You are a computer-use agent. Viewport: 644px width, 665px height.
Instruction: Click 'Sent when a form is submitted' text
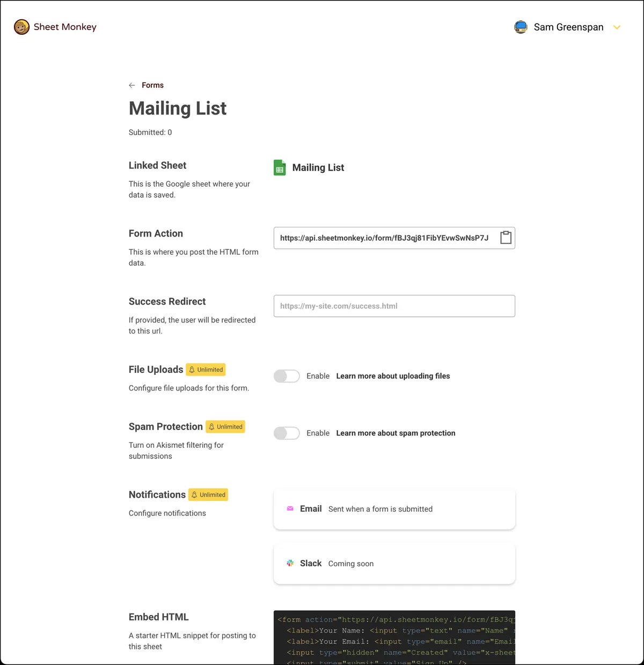(380, 509)
